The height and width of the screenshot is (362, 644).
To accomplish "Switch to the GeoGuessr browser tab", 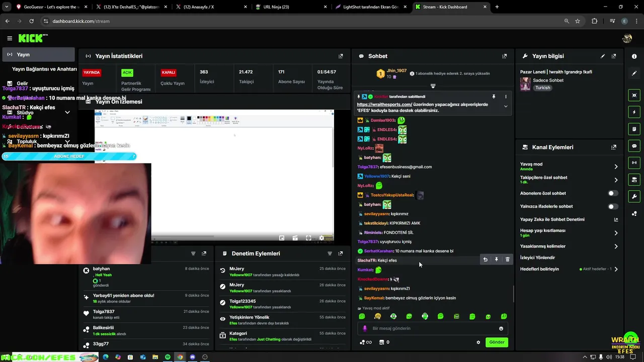I will click(x=48, y=7).
